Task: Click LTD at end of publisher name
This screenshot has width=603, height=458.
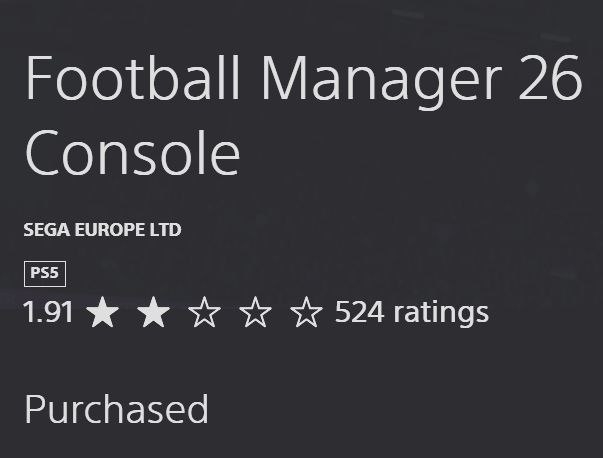Action: click(x=165, y=230)
